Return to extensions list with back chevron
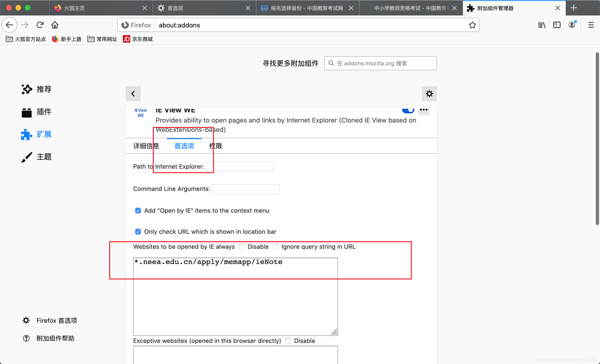The image size is (600, 364). tap(133, 94)
